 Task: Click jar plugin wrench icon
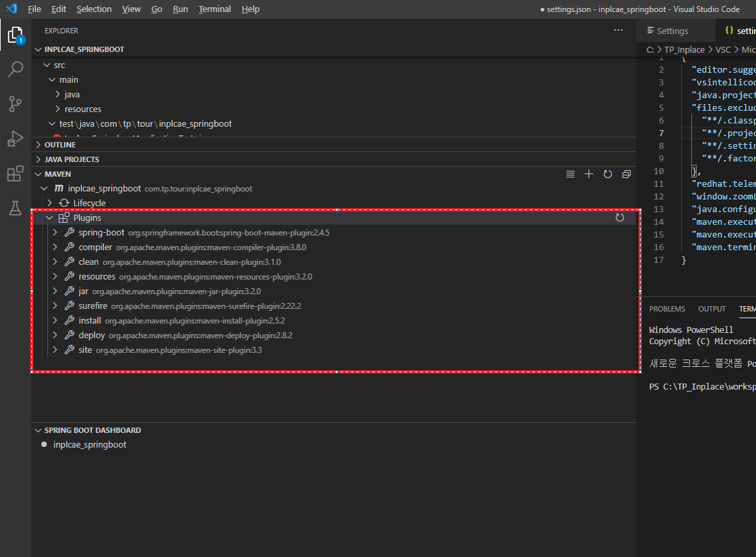(69, 291)
